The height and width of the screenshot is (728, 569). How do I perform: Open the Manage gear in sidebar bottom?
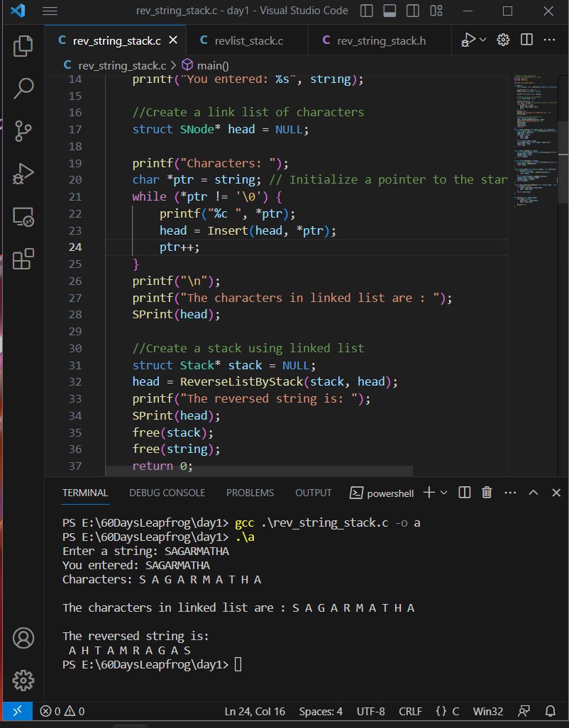(23, 681)
